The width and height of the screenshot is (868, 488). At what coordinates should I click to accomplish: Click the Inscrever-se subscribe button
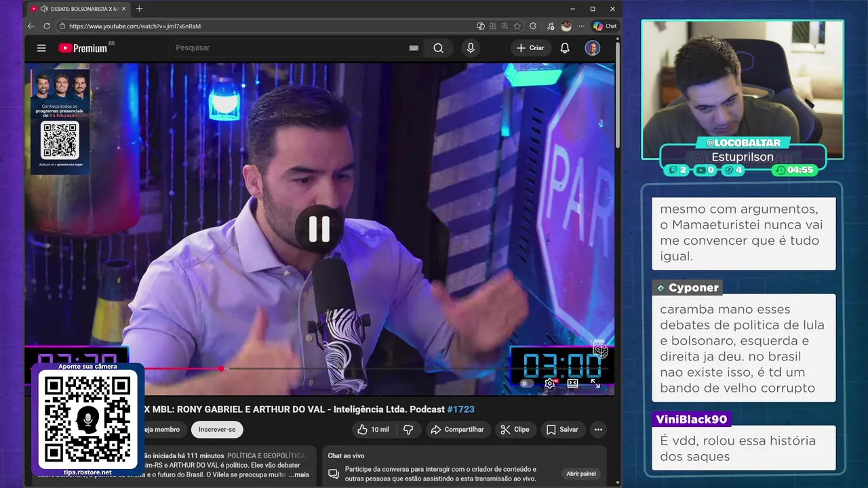tap(217, 430)
